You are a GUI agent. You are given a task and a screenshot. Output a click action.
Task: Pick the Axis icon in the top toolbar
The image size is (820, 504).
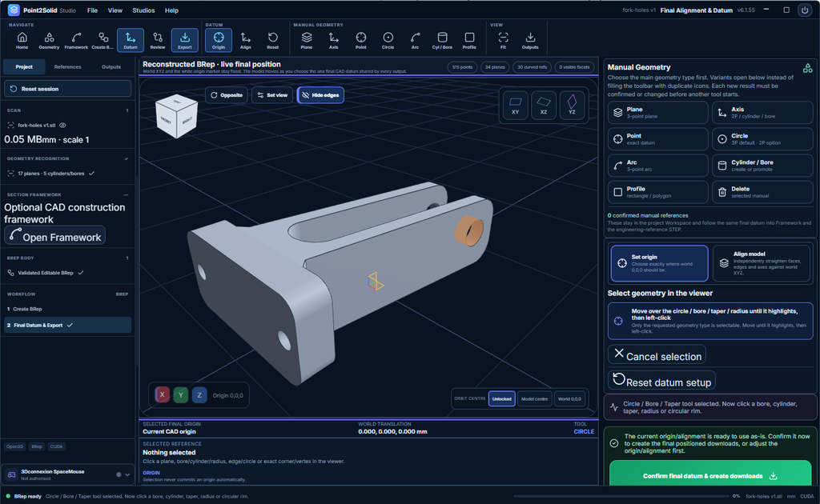pyautogui.click(x=334, y=40)
